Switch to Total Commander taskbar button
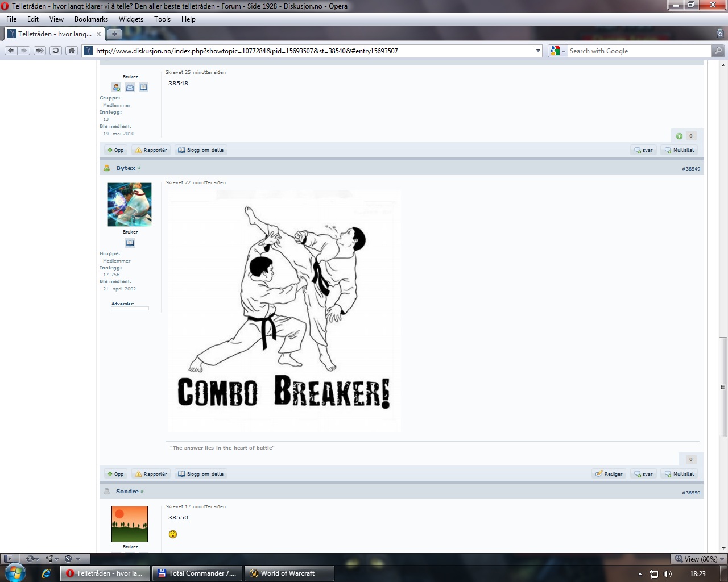The width and height of the screenshot is (728, 582). click(x=197, y=573)
